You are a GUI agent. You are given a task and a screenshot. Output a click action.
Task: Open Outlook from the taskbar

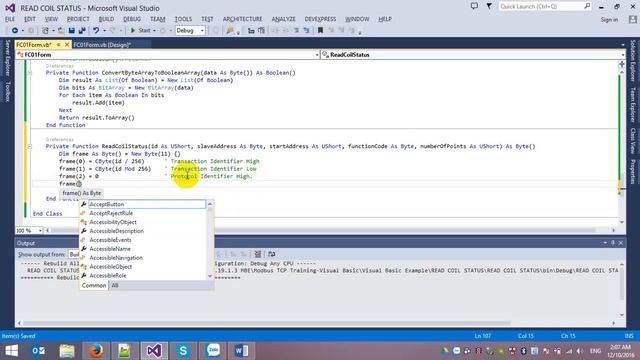38,351
